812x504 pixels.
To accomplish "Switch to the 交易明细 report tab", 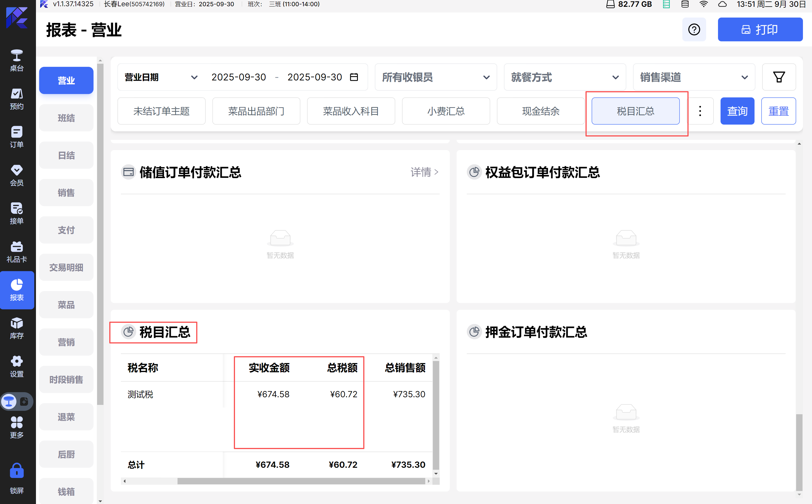I will pos(66,267).
